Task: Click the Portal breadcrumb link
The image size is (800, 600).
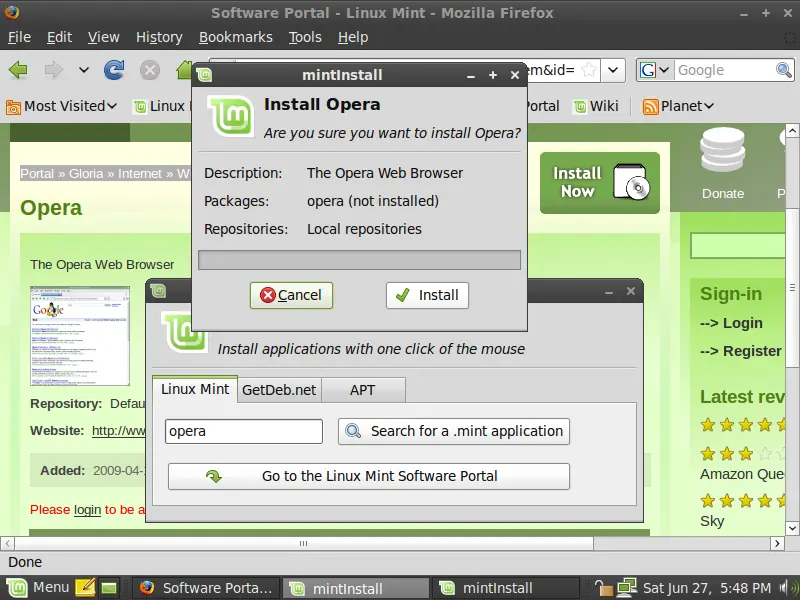Action: click(x=37, y=174)
